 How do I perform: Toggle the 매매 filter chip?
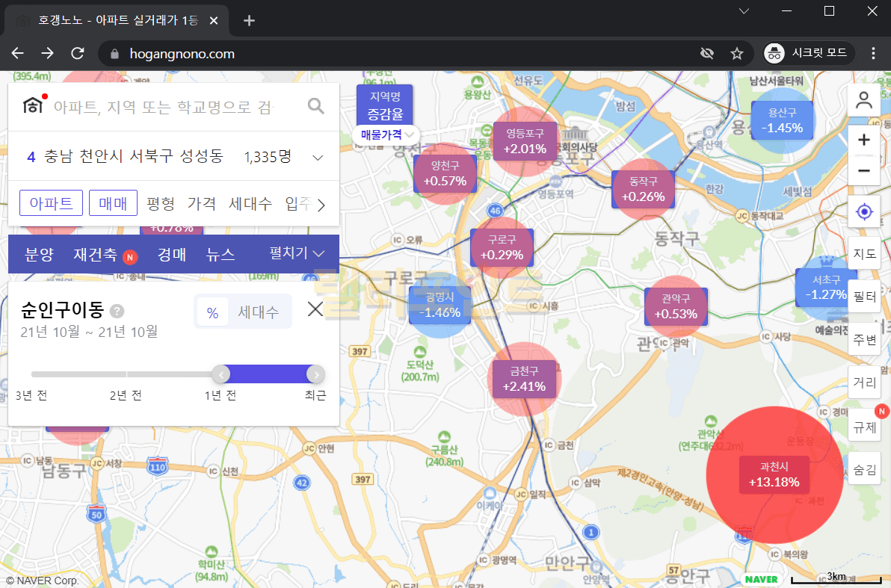(113, 203)
